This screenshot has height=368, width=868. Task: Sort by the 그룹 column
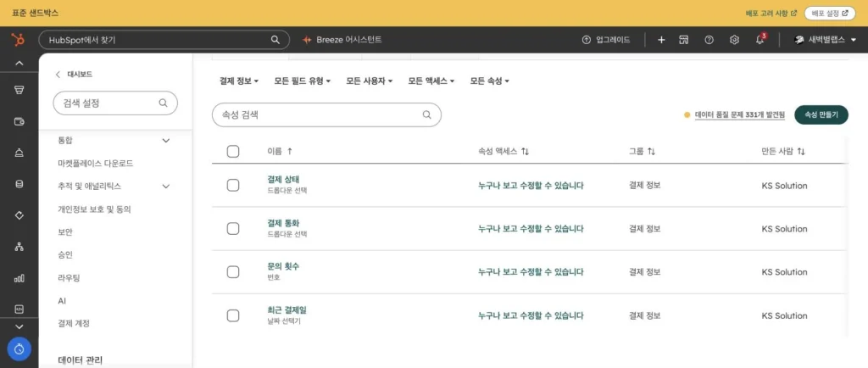643,151
